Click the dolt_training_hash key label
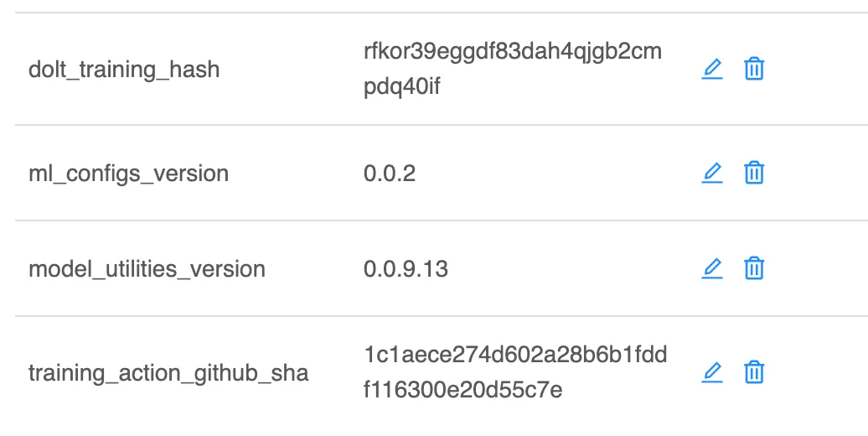 coord(124,69)
